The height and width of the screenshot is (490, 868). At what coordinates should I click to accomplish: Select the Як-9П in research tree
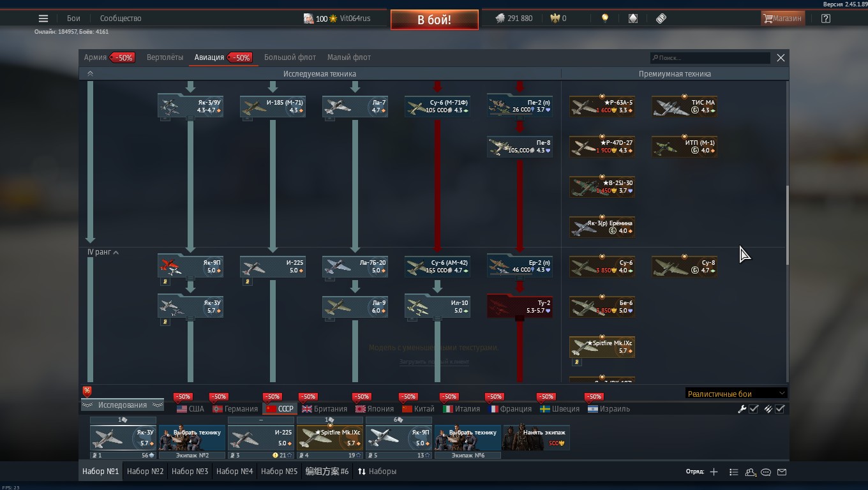point(190,267)
